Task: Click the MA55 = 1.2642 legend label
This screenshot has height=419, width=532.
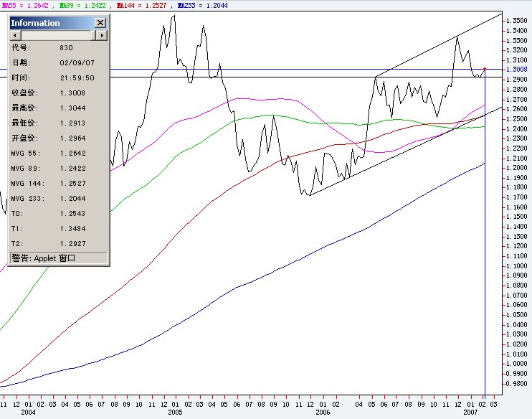Action: point(24,6)
